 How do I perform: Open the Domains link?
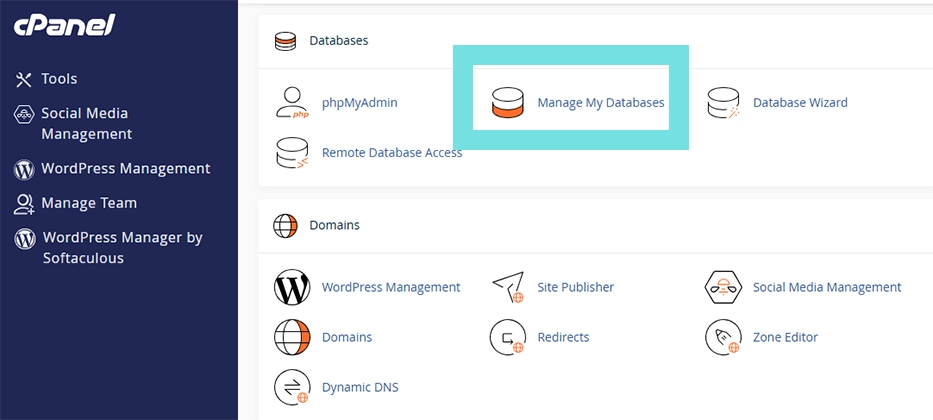pos(347,337)
